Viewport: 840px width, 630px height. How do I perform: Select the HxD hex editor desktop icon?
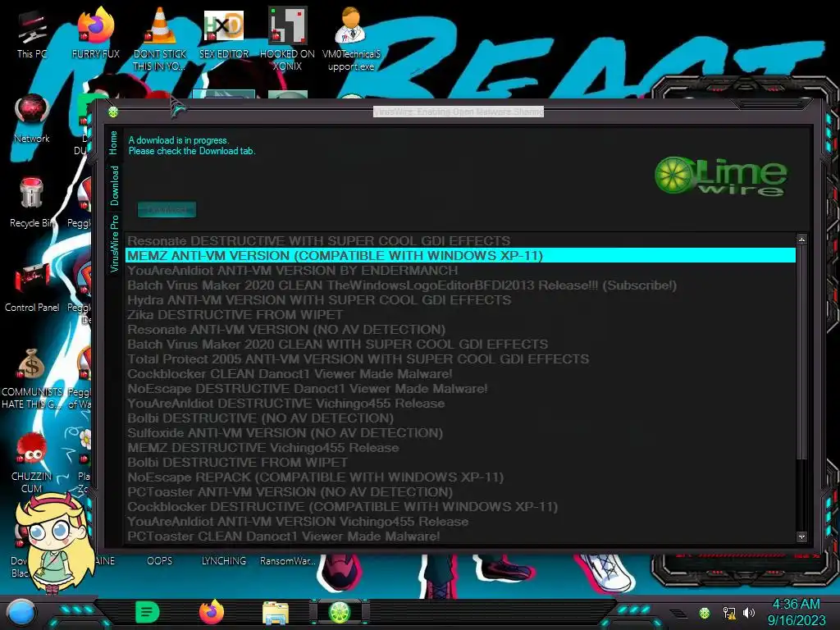[x=224, y=33]
